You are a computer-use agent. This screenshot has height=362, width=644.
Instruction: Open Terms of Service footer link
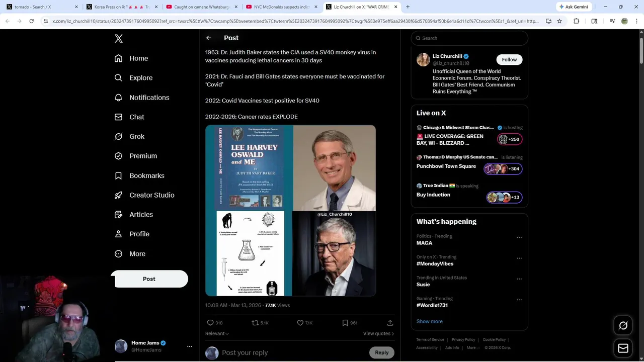[x=430, y=339]
